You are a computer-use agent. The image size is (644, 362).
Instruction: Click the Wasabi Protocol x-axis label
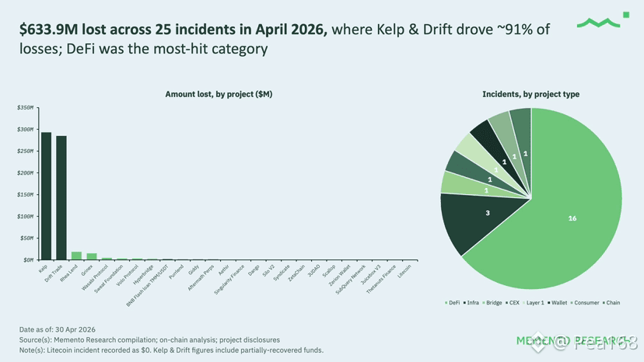[96, 277]
